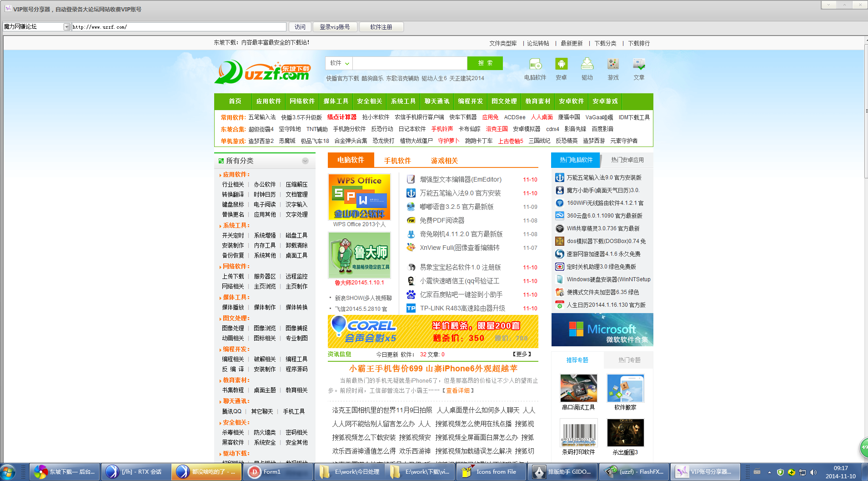Open 查看详细 article link

pyautogui.click(x=458, y=390)
